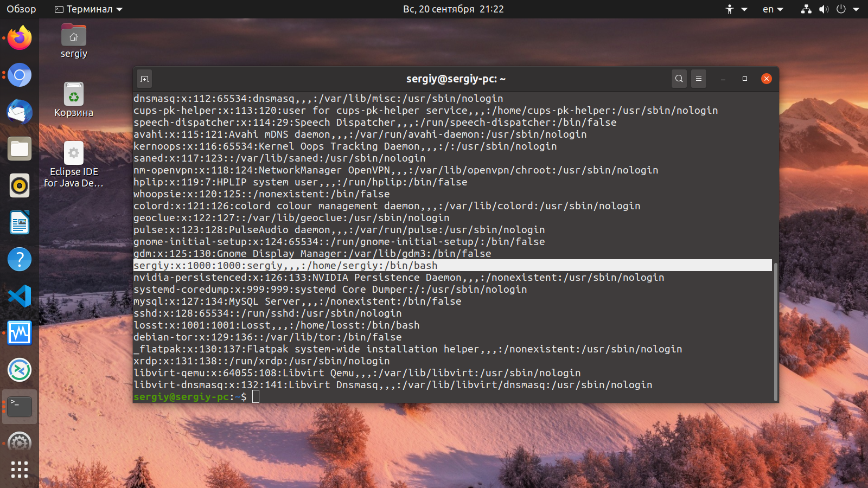Open the Help icon in the dock
This screenshot has width=868, height=488.
[x=20, y=259]
